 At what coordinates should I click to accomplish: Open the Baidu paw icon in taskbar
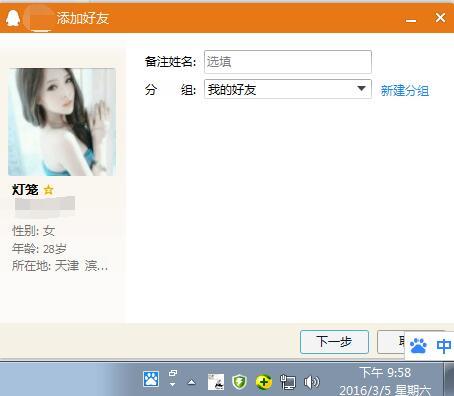[151, 379]
